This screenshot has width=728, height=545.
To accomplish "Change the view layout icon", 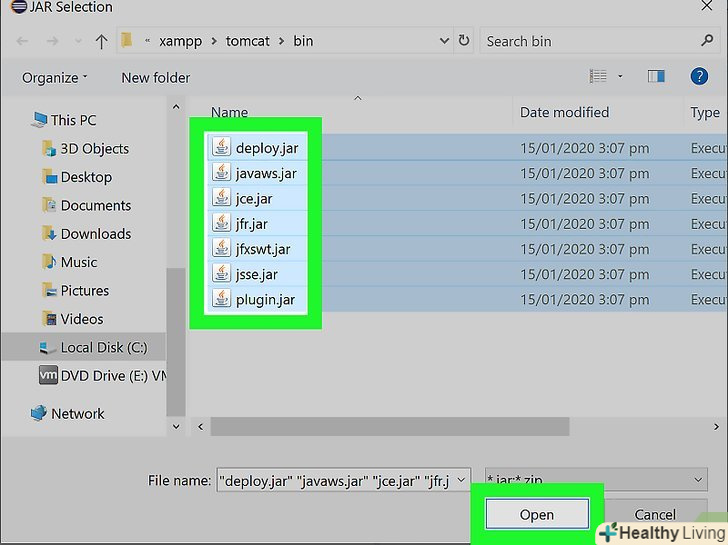I will (x=598, y=76).
